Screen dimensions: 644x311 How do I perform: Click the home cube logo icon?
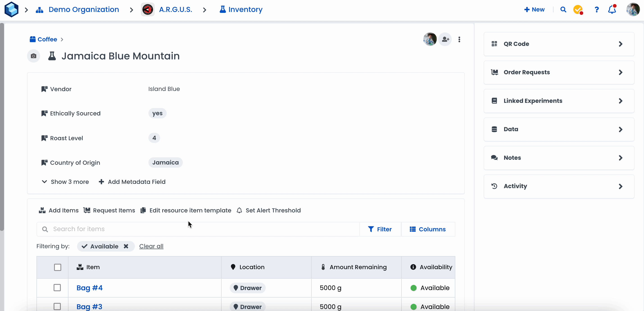(11, 9)
